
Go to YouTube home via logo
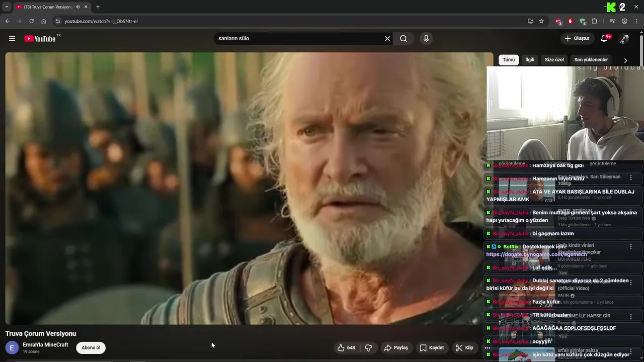click(x=40, y=39)
